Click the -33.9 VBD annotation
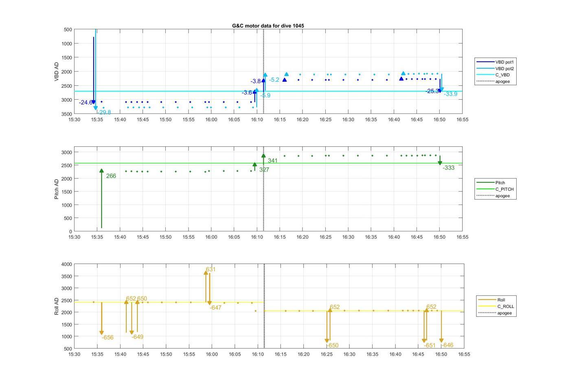This screenshot has height=392, width=570. point(450,94)
